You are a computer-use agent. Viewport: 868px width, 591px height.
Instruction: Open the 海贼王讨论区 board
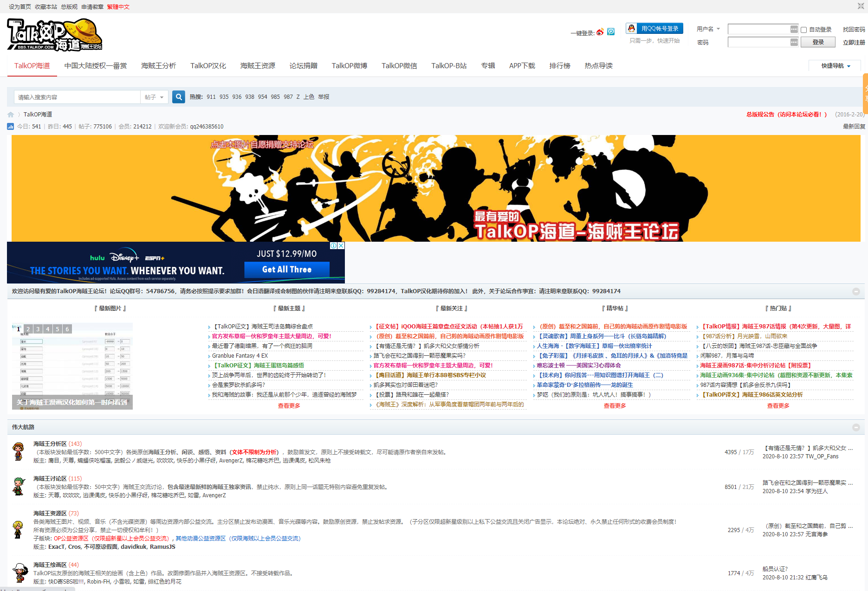[x=50, y=479]
